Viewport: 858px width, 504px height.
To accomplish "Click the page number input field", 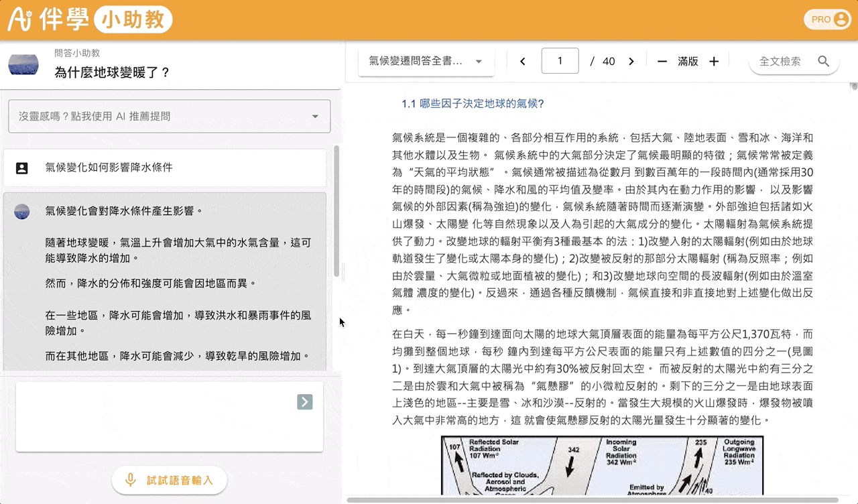I will click(x=559, y=61).
